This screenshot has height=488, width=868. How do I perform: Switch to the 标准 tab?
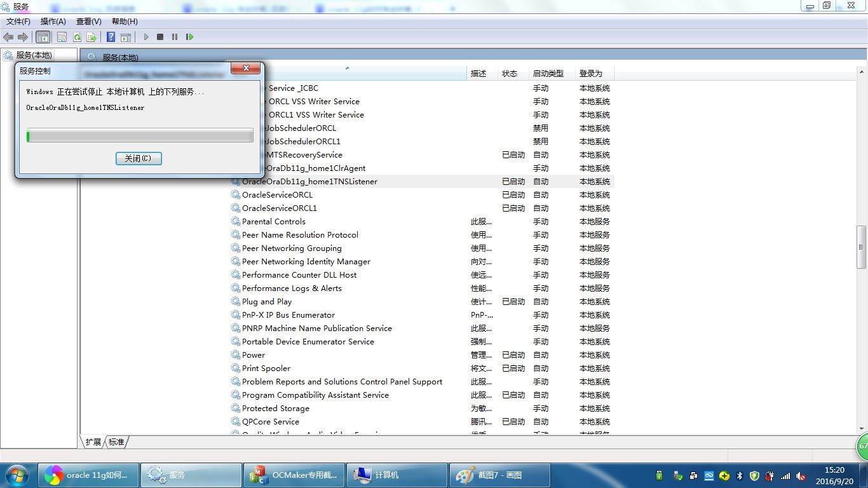coord(116,442)
